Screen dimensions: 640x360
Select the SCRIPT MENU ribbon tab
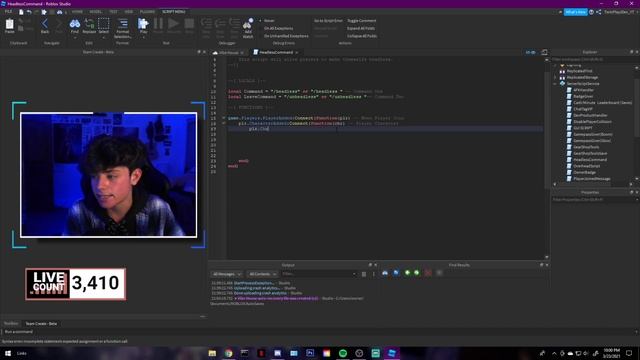click(173, 12)
